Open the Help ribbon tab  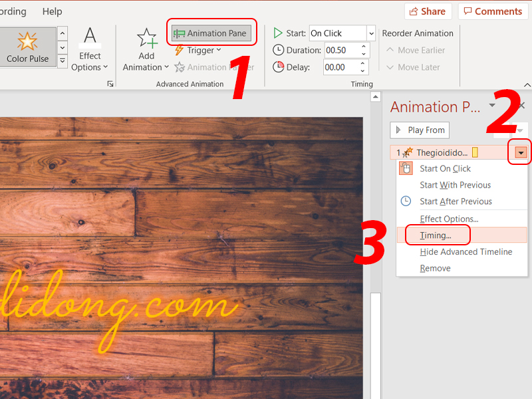[x=52, y=11]
